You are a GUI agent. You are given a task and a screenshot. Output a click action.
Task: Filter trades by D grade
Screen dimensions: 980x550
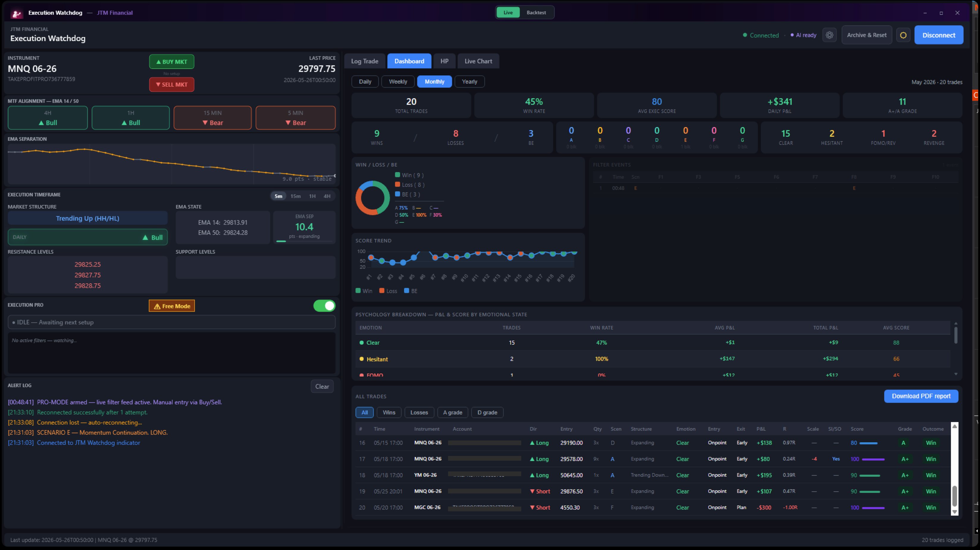487,412
